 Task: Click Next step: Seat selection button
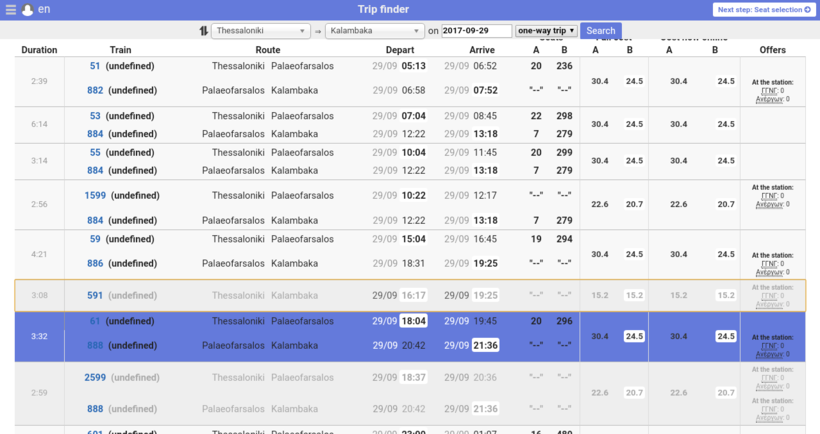click(763, 9)
